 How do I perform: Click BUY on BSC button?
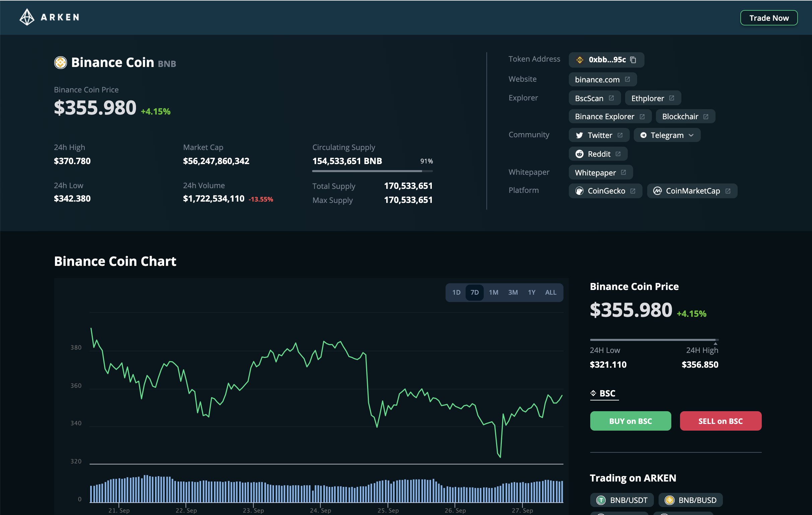click(x=630, y=421)
